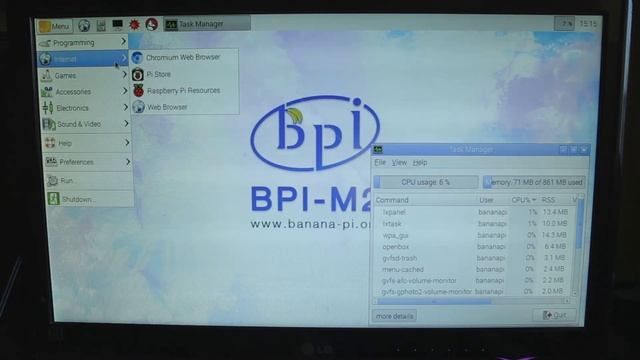Open the Programming submenu
Image resolution: width=640 pixels, height=360 pixels.
click(x=82, y=42)
